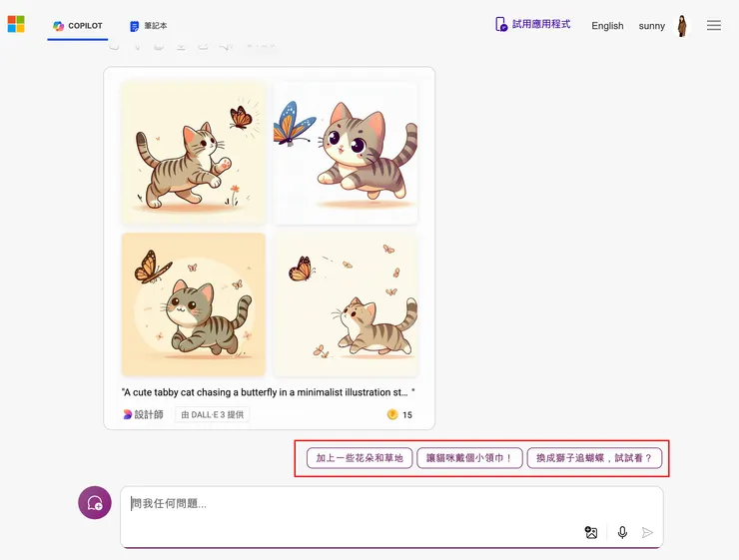The image size is (739, 560).
Task: Click the boost coin icon
Action: 392,414
